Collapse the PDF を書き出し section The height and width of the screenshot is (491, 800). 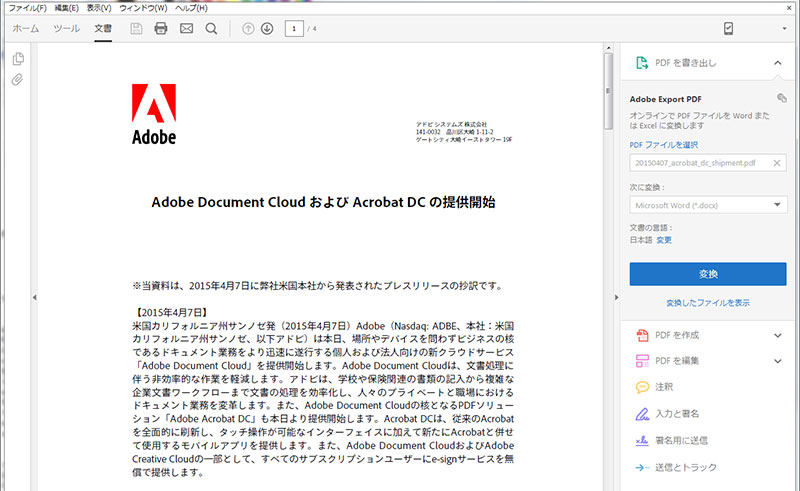778,63
